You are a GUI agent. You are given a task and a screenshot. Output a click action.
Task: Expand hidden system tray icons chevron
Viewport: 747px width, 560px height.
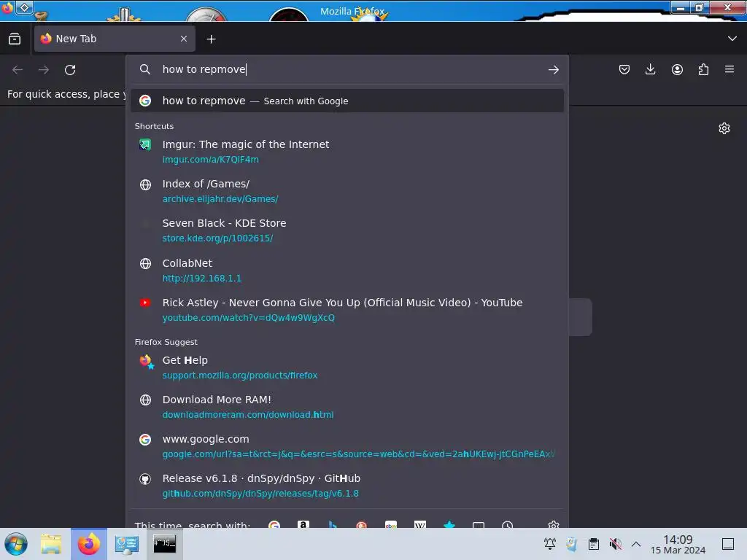point(636,544)
